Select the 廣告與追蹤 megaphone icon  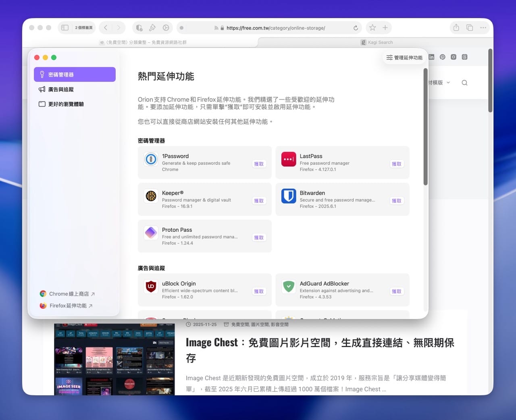[42, 89]
